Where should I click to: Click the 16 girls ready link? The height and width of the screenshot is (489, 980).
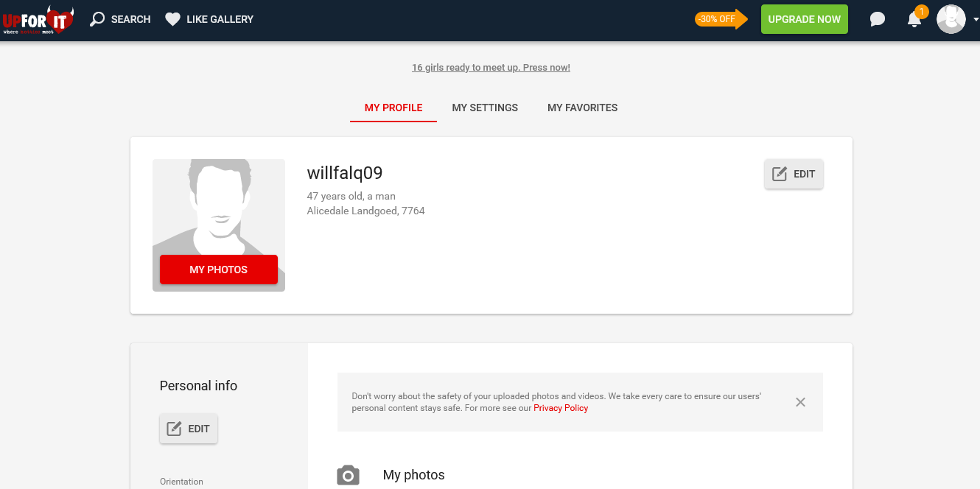click(491, 68)
